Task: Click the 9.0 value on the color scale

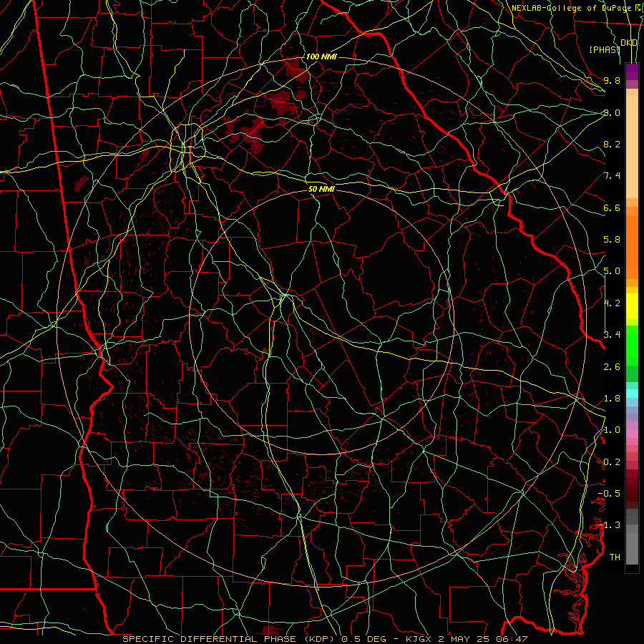Action: [x=612, y=112]
